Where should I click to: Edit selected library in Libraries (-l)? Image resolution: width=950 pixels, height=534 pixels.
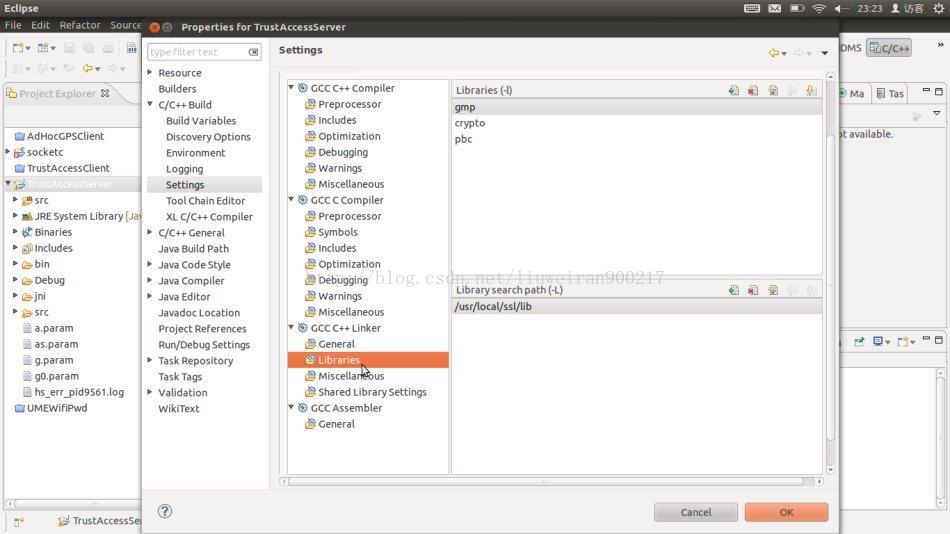[773, 90]
